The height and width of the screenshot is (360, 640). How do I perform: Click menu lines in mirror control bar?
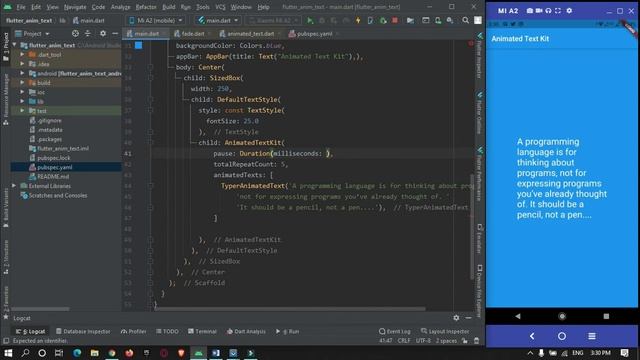592,336
